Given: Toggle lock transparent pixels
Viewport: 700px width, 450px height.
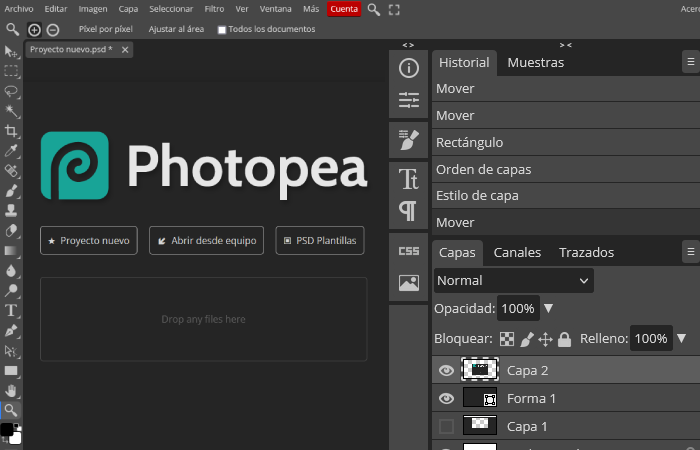Looking at the screenshot, I should click(507, 339).
